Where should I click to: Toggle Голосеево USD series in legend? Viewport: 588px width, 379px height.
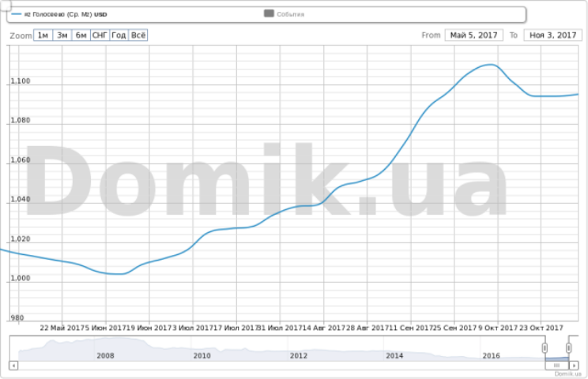pos(59,14)
